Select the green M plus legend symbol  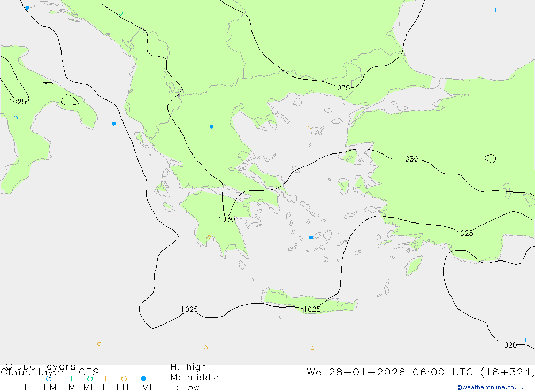pos(71,379)
